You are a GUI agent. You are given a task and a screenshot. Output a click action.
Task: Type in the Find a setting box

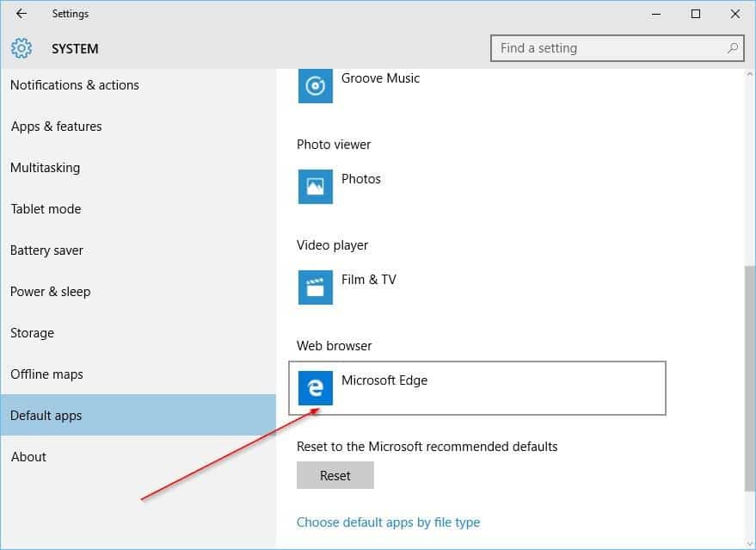618,48
